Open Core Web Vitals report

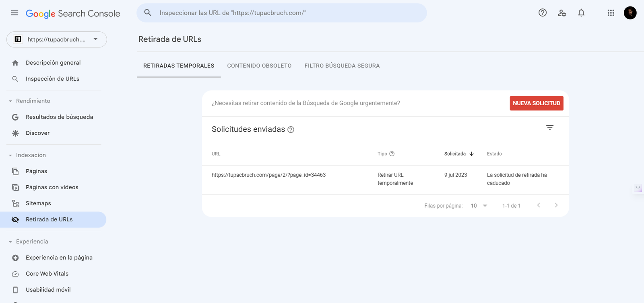point(47,274)
